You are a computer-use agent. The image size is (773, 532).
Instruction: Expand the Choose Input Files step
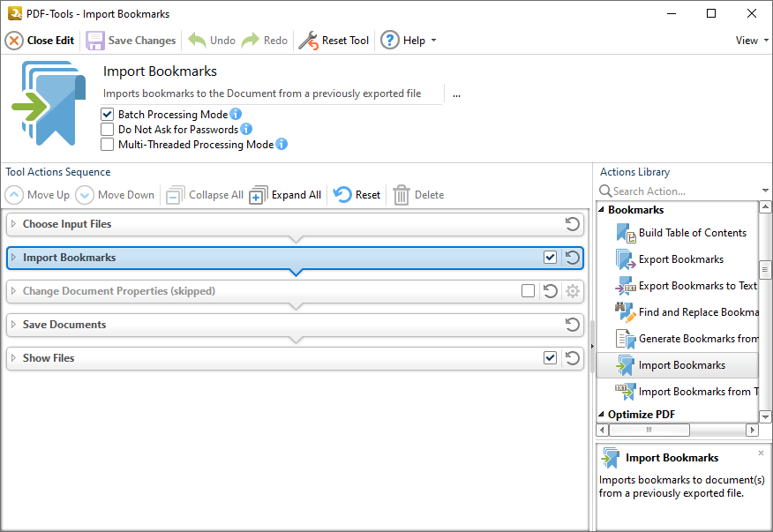pos(14,224)
